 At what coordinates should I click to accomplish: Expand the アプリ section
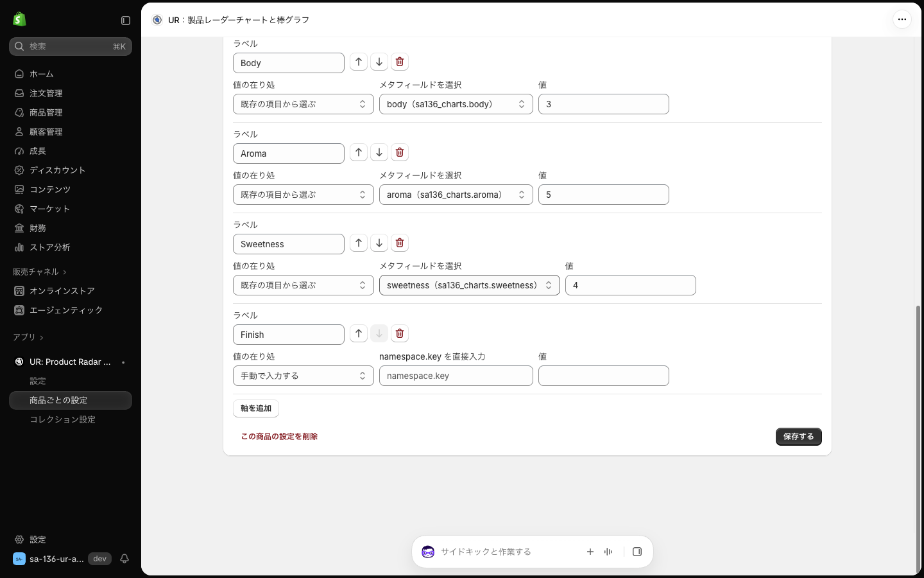tap(28, 337)
